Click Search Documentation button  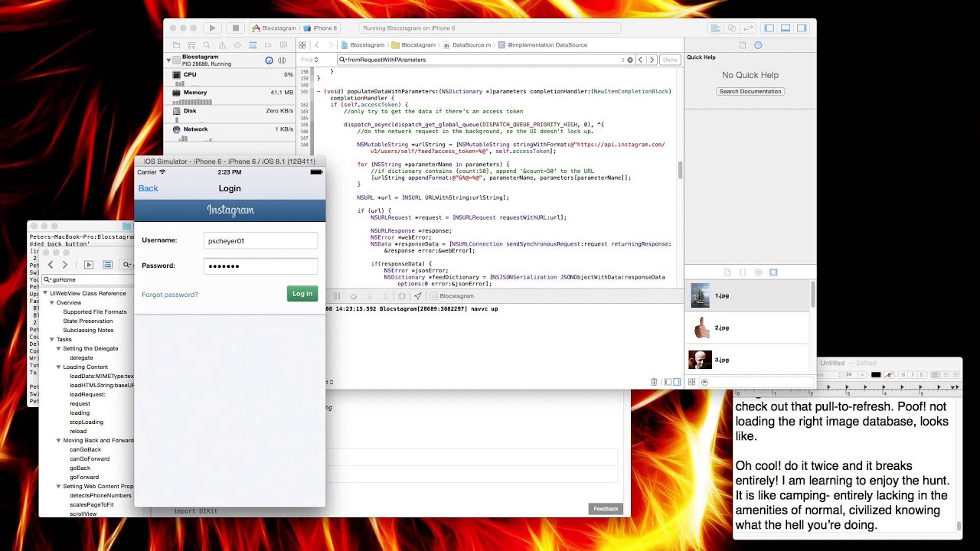(750, 91)
